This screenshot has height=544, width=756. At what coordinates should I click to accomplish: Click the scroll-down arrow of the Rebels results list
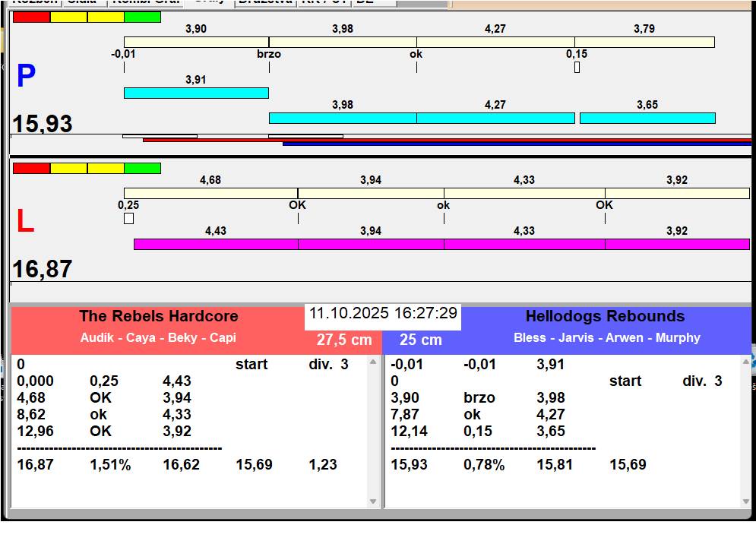pyautogui.click(x=373, y=501)
